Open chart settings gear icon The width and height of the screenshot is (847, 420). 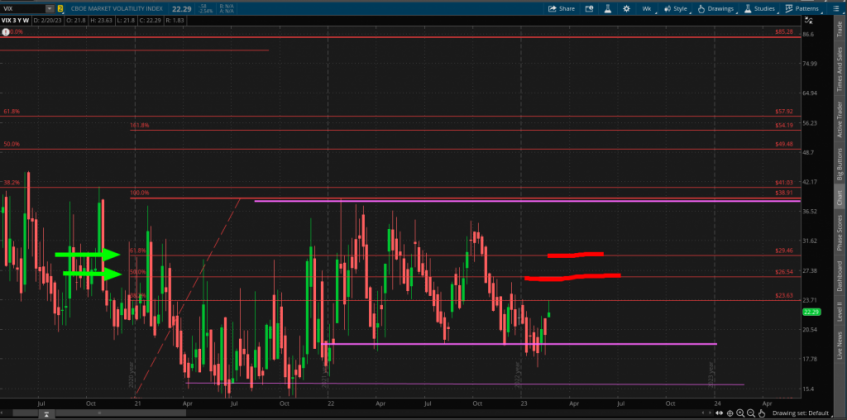tap(626, 9)
